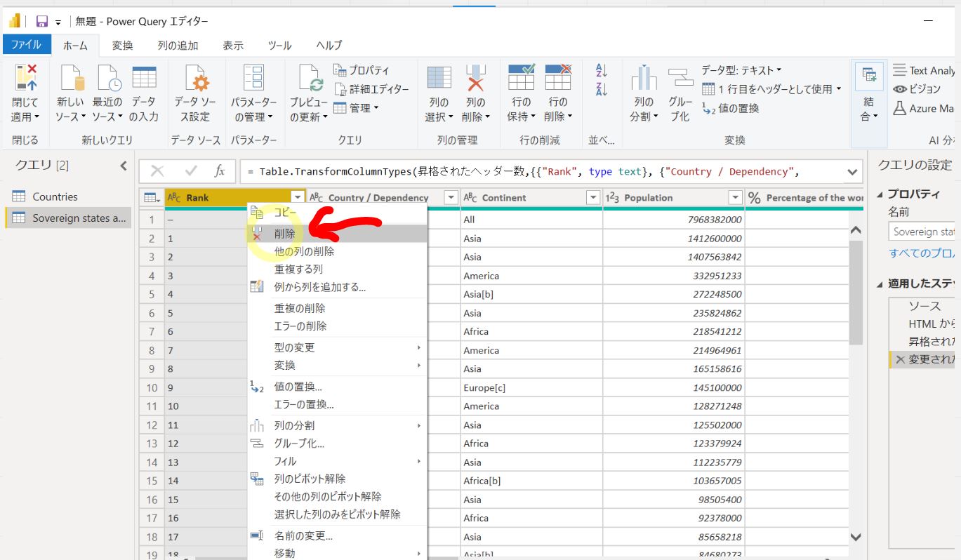This screenshot has width=961, height=560.
Task: Open the Continent column filter dropdown
Action: pos(594,198)
